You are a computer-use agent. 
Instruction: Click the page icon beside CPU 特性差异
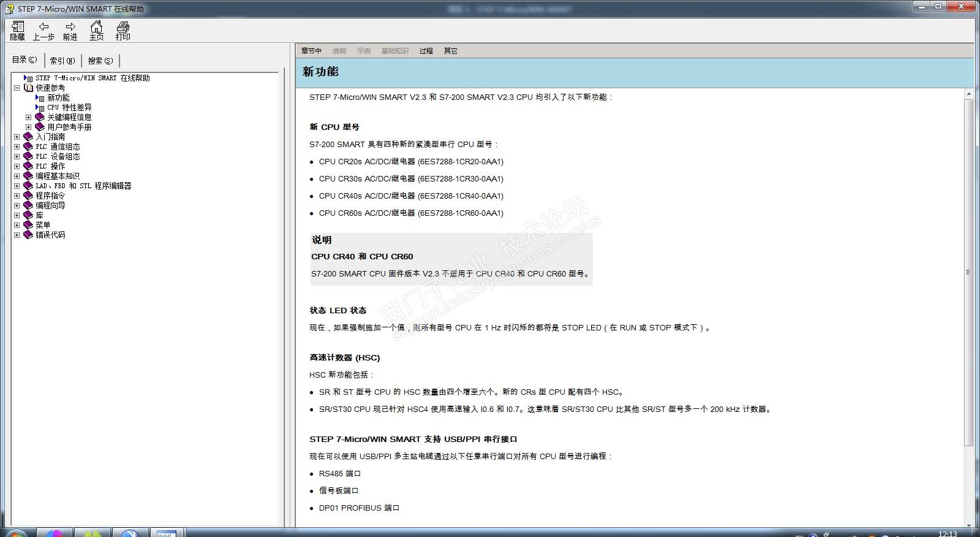pyautogui.click(x=40, y=107)
